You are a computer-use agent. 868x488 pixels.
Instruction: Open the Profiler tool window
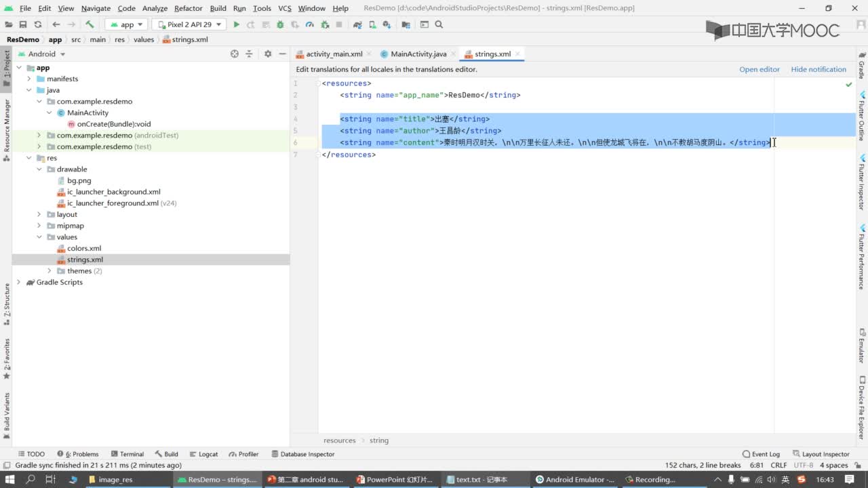click(243, 454)
